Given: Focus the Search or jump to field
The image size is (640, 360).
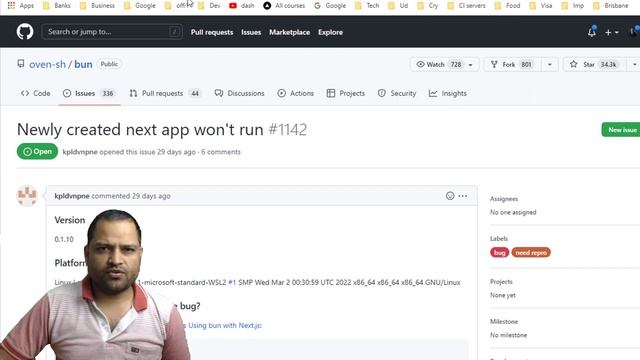Looking at the screenshot, I should [112, 31].
